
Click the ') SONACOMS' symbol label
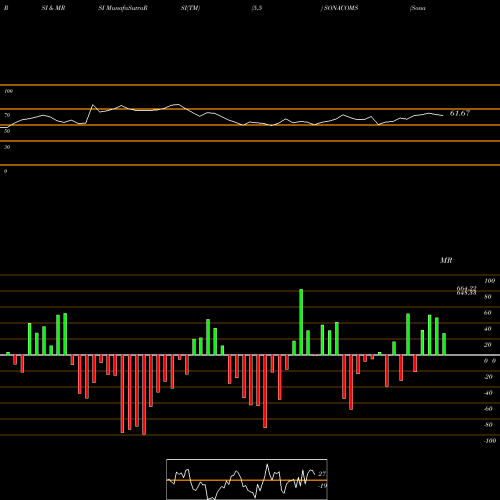tap(339, 8)
